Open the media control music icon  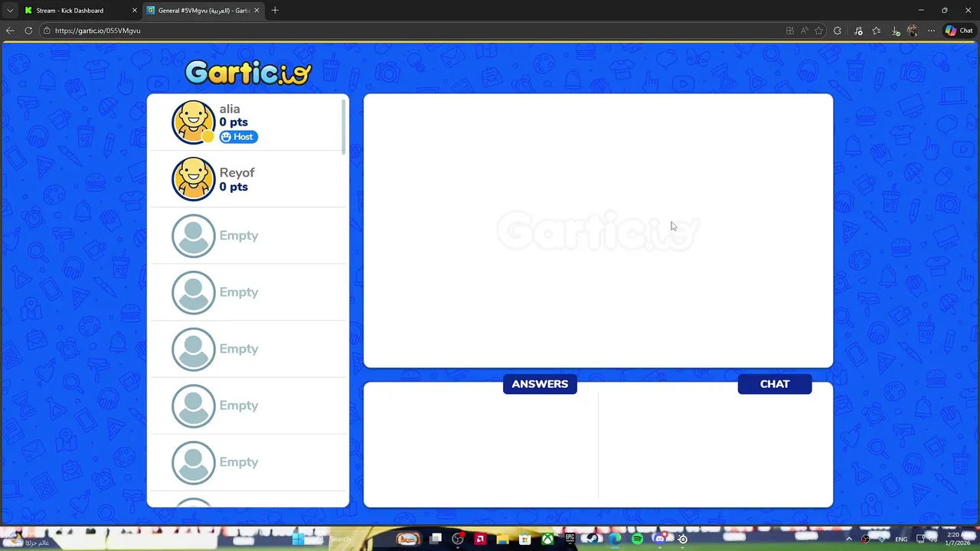(858, 31)
